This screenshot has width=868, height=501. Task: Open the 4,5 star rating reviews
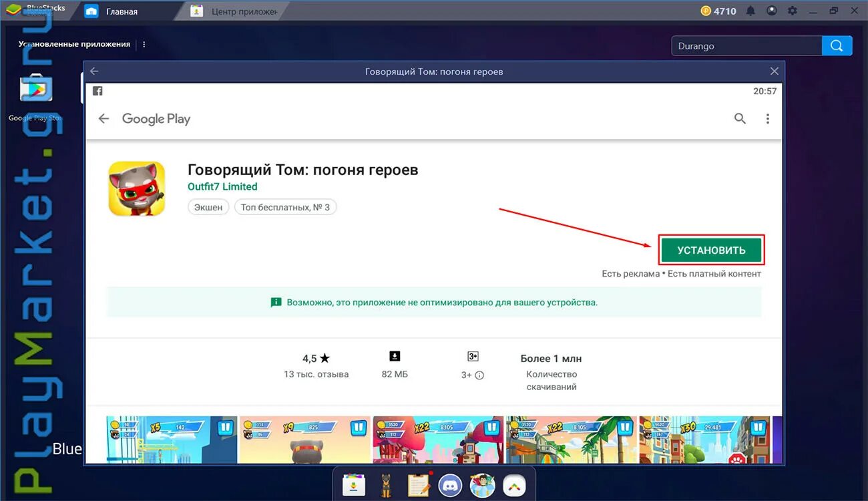(316, 358)
